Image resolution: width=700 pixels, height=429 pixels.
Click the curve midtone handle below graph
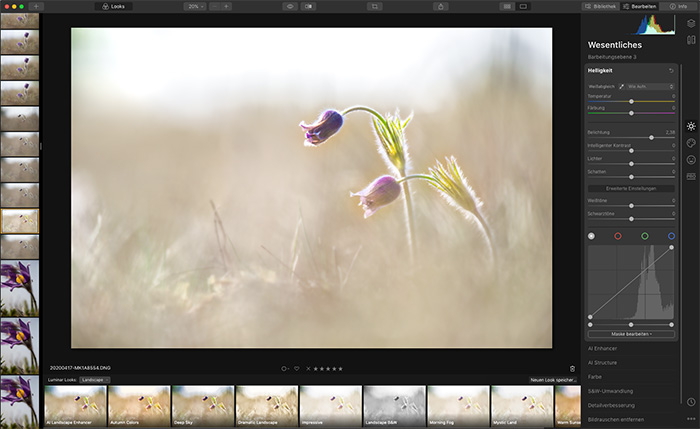[x=631, y=325]
